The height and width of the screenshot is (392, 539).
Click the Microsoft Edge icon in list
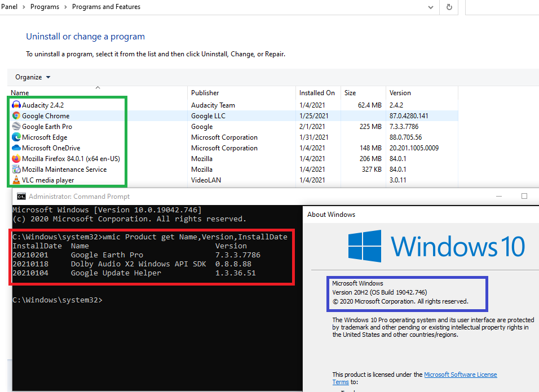(x=16, y=137)
